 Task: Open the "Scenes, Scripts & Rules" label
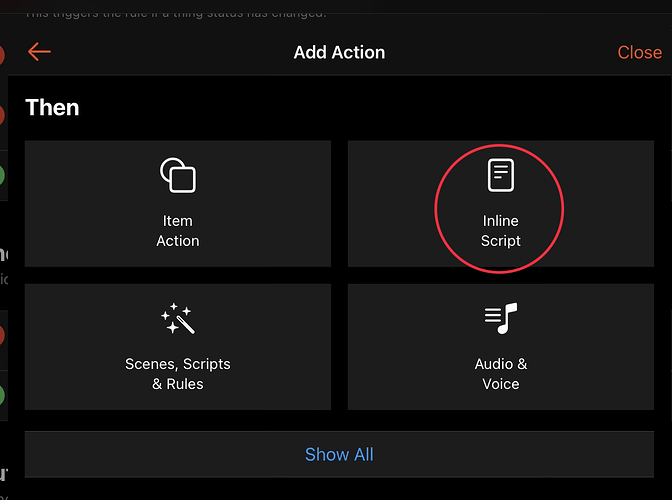coord(178,374)
